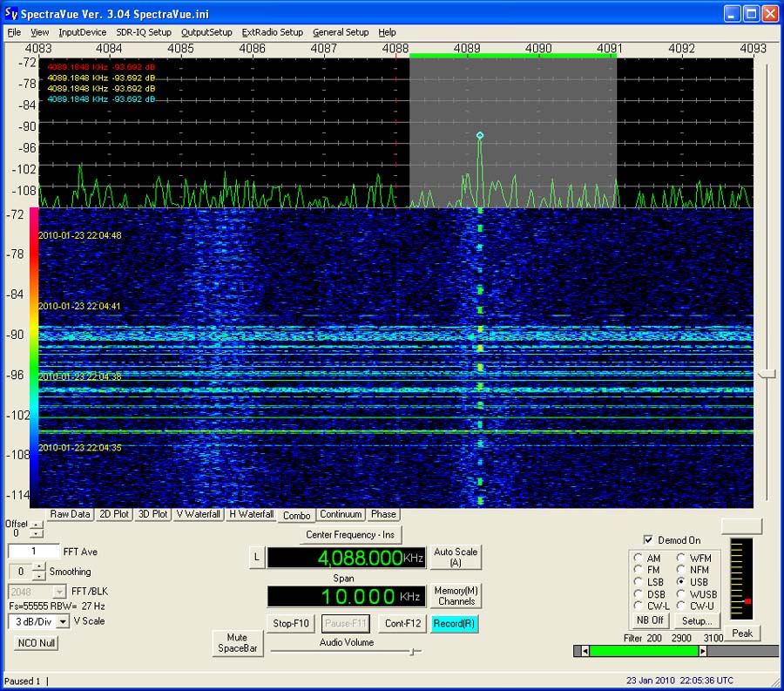The height and width of the screenshot is (691, 784).
Task: Click the green filter bandwidth bar
Action: pyautogui.click(x=644, y=651)
